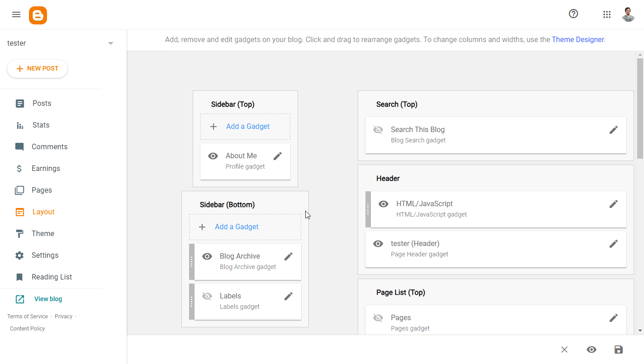Toggle visibility of the Labels gadget
The image size is (644, 364).
pyautogui.click(x=207, y=296)
